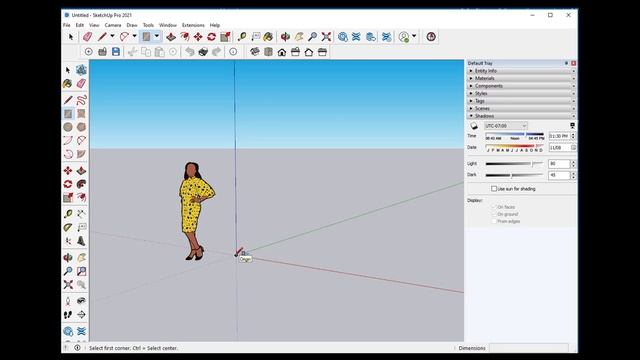640x360 pixels.
Task: Select the Offset tool in top toolbar
Action: tap(184, 37)
